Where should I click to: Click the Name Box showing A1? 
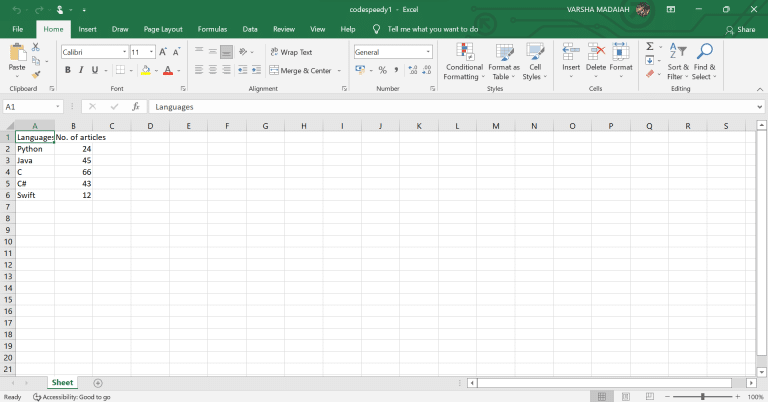[x=28, y=106]
